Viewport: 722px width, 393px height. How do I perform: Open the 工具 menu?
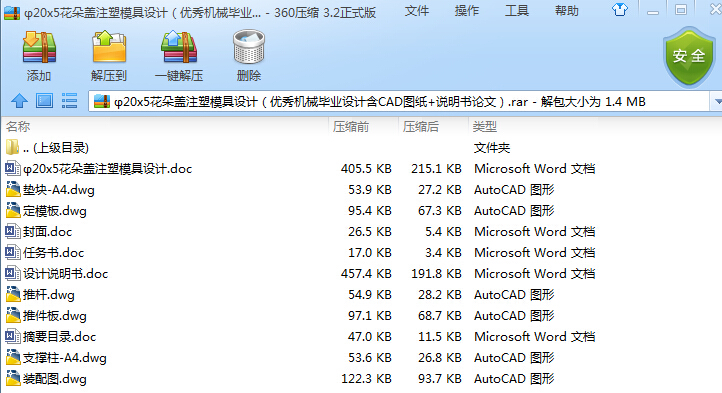pos(517,10)
